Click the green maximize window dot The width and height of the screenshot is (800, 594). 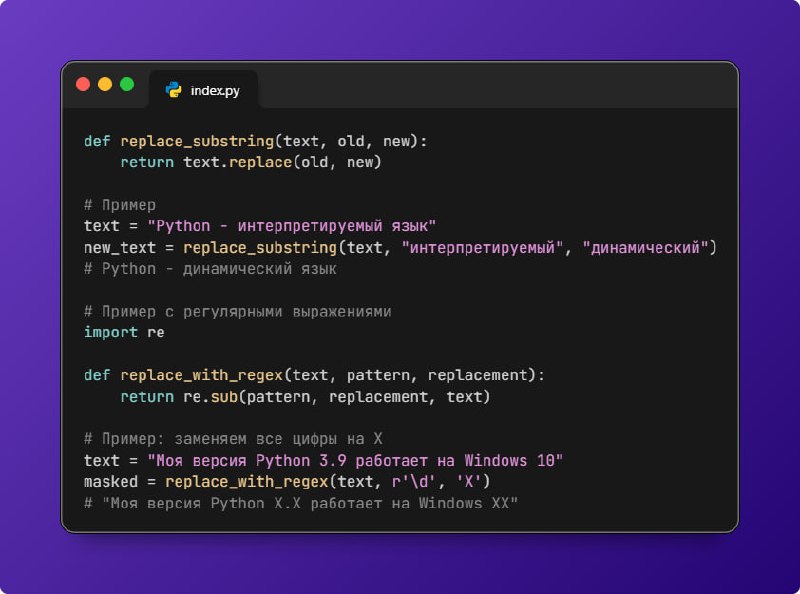(127, 84)
